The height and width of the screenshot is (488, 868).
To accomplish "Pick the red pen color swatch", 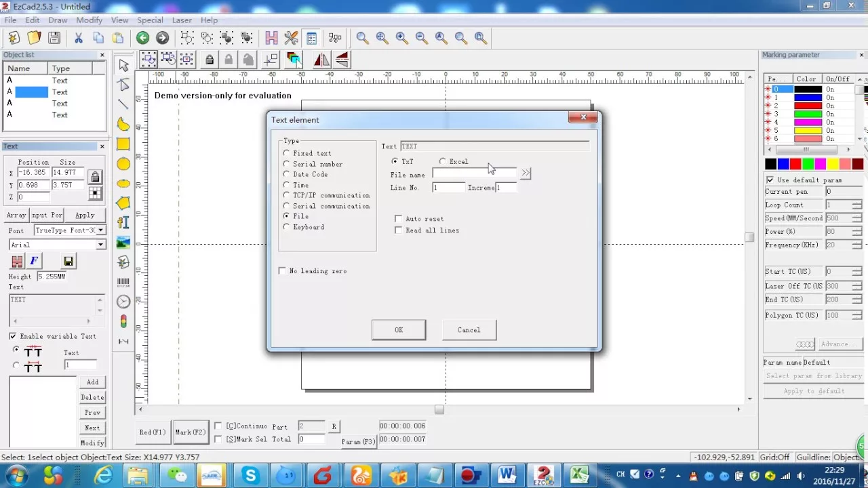I will click(x=795, y=164).
